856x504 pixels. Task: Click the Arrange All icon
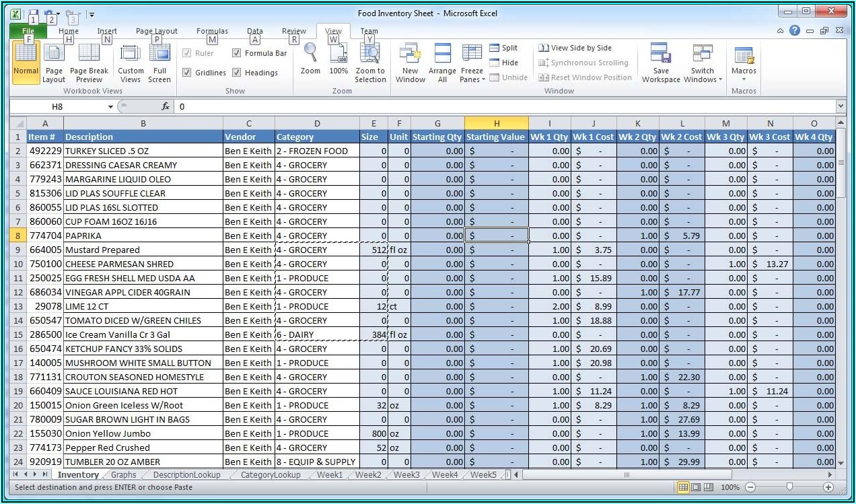[x=442, y=55]
